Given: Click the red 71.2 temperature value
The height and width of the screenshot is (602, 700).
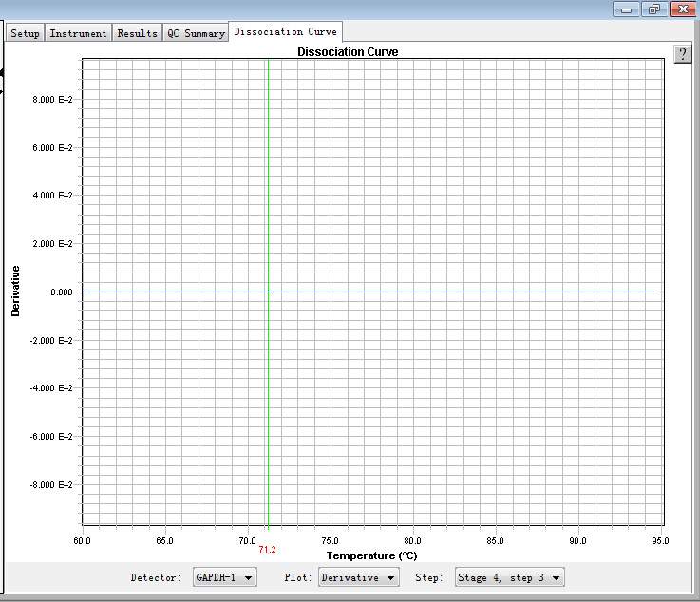Looking at the screenshot, I should (x=267, y=550).
